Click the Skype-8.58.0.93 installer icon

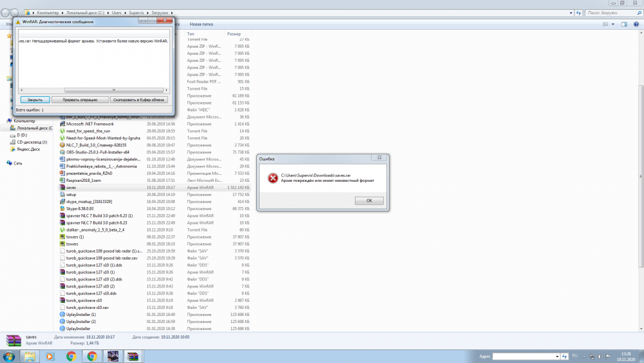[x=62, y=208]
